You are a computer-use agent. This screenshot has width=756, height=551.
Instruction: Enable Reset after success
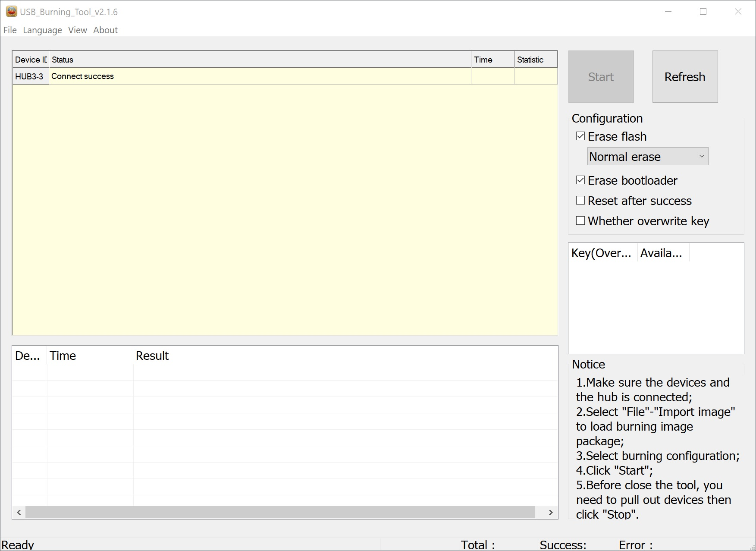click(x=580, y=201)
